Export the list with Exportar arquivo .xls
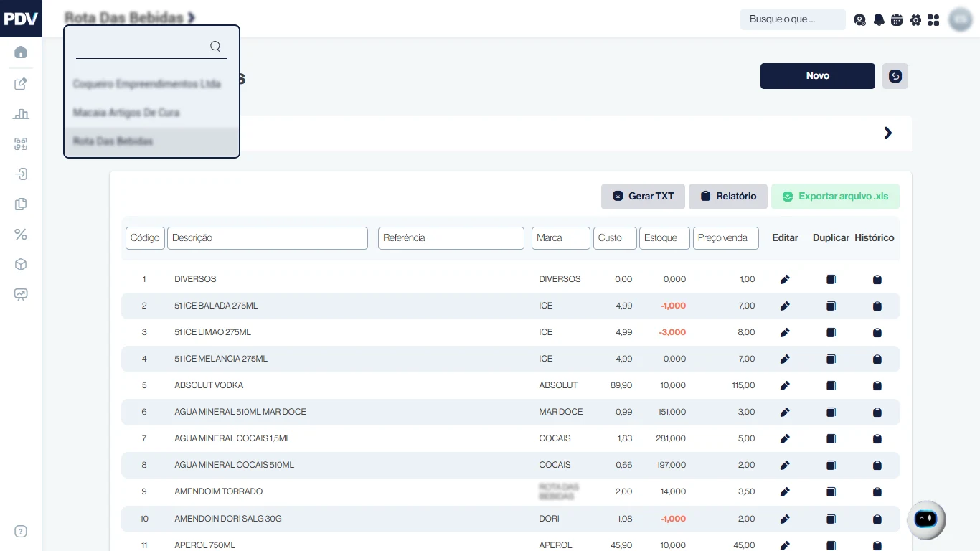 (835, 197)
